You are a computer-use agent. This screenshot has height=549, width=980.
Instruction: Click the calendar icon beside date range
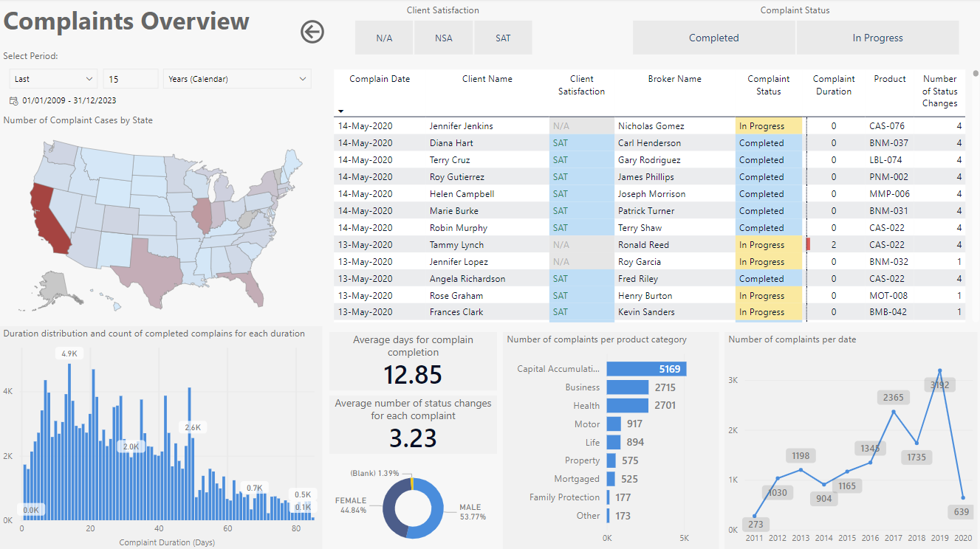coord(13,100)
